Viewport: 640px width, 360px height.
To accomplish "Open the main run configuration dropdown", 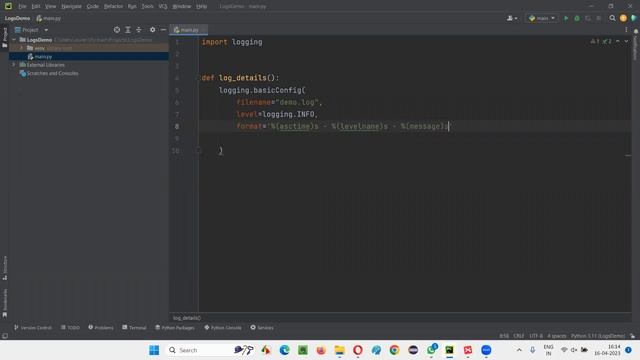I will pos(542,18).
